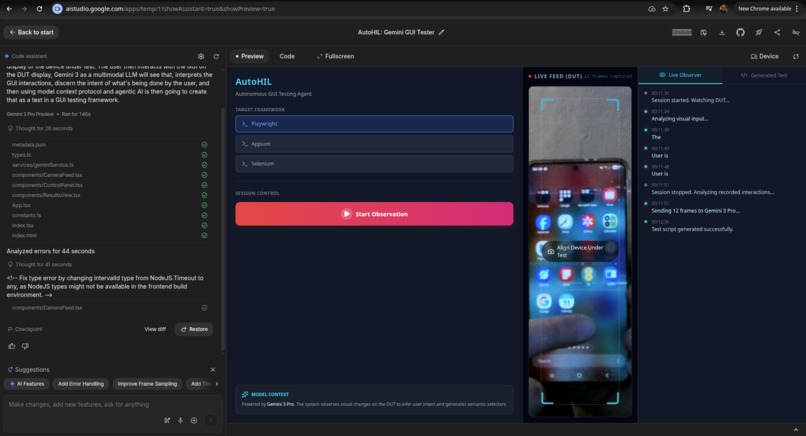806x436 pixels.
Task: Switch to the Preview tab
Action: (x=250, y=56)
